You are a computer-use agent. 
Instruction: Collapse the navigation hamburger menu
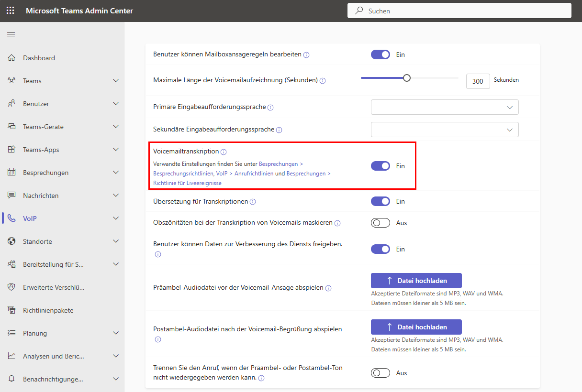(11, 34)
